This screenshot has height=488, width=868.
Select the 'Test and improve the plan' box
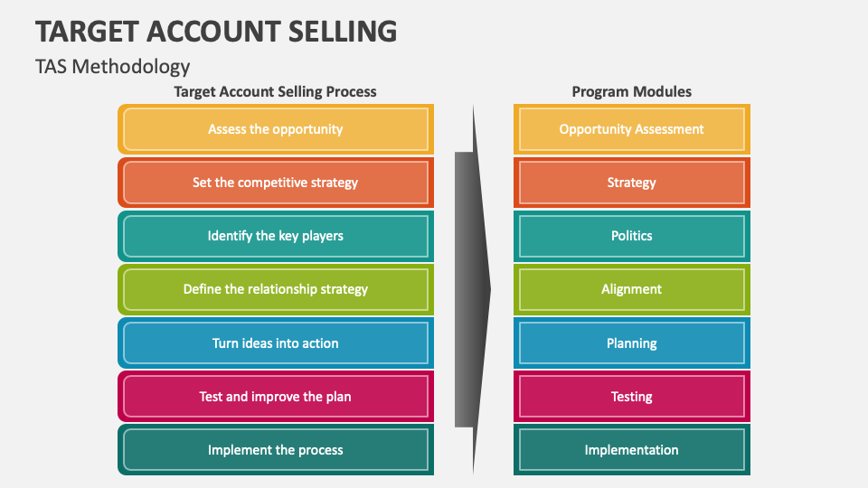click(276, 397)
